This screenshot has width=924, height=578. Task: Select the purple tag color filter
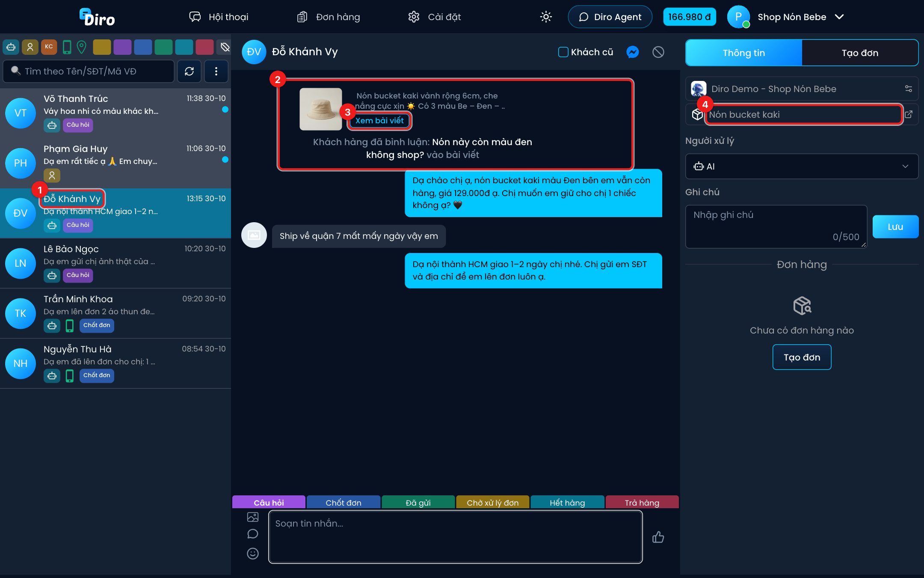tap(122, 47)
